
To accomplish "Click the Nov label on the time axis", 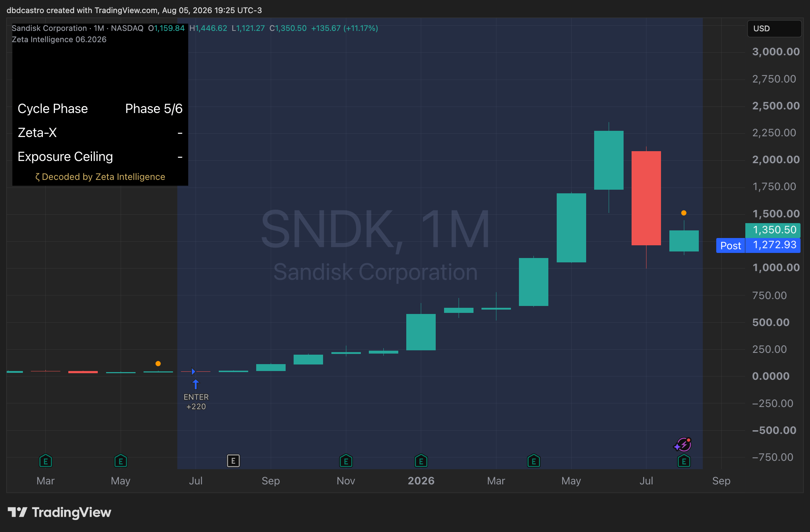I will pyautogui.click(x=346, y=481).
